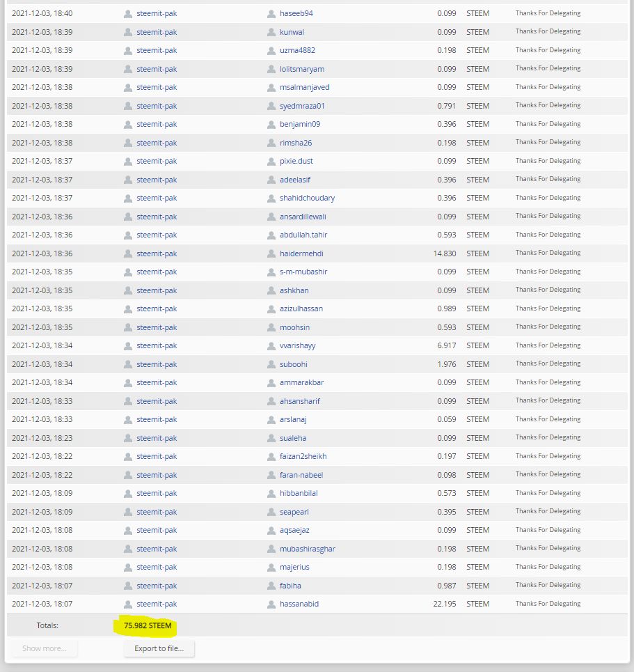Visit the hibbanbilal profile link
Screen dimensions: 634x672
[299, 493]
